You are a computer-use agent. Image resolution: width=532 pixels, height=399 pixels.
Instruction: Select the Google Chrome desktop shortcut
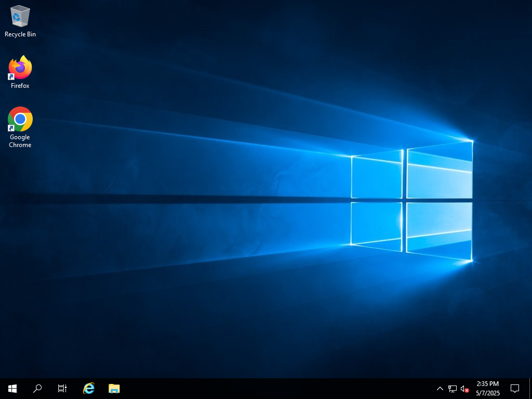tap(20, 127)
